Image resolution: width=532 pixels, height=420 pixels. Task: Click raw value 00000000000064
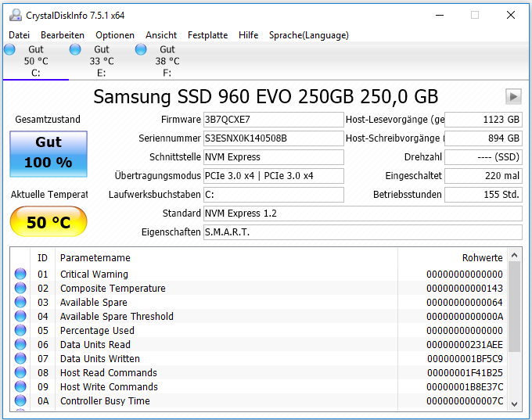465,302
